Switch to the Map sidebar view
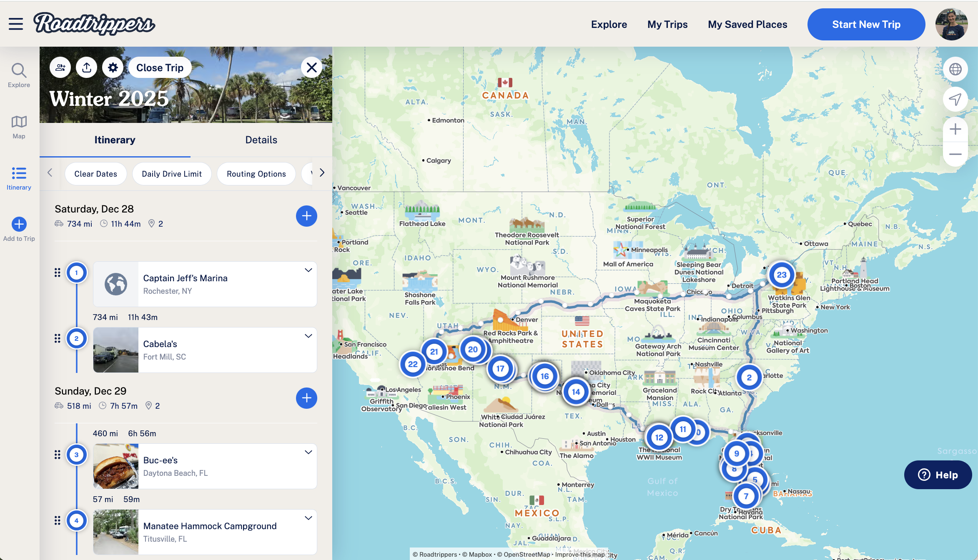This screenshot has width=978, height=560. (x=19, y=127)
